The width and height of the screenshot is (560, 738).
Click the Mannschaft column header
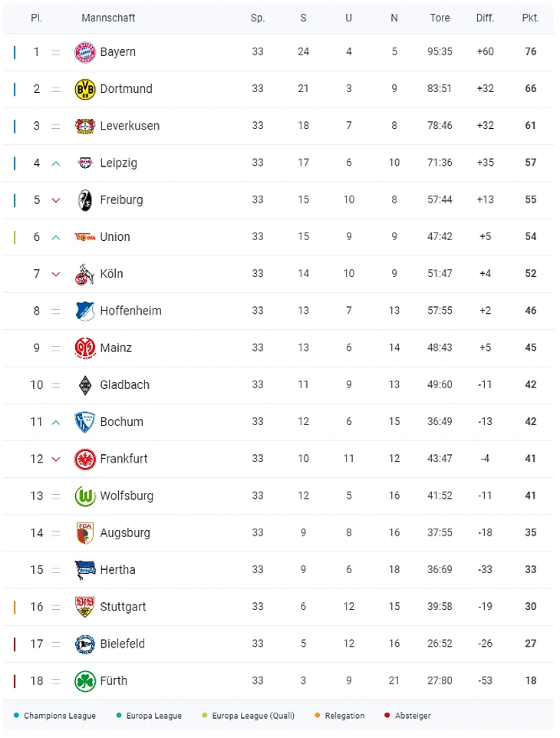(x=108, y=18)
